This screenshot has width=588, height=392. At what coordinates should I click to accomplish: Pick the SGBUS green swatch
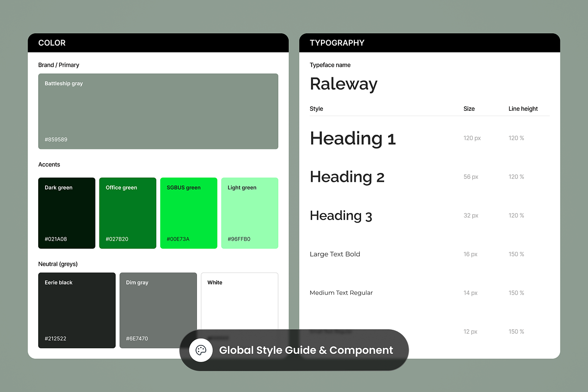point(189,213)
